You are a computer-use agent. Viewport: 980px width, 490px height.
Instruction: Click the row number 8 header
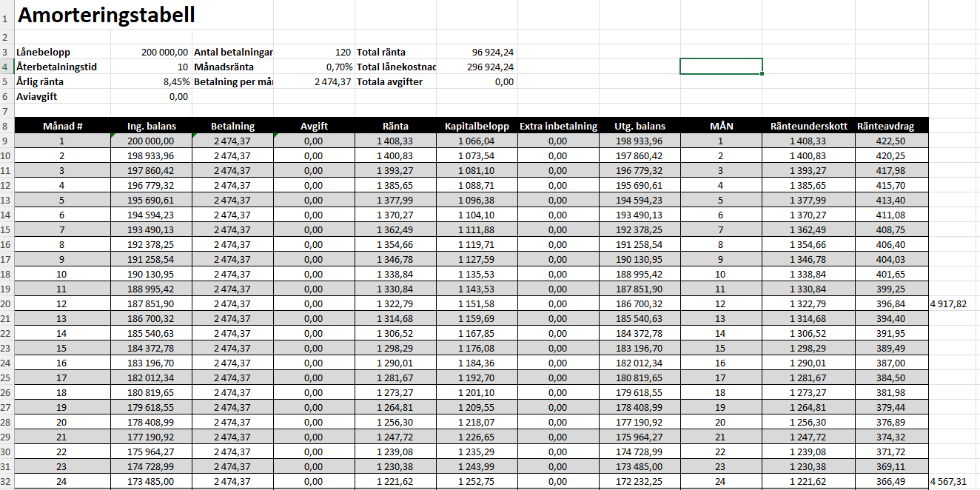click(x=5, y=126)
